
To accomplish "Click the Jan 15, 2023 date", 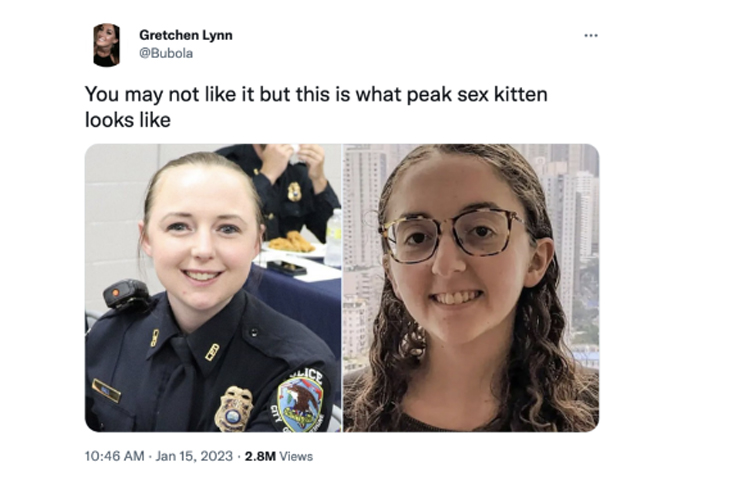I will coord(194,456).
